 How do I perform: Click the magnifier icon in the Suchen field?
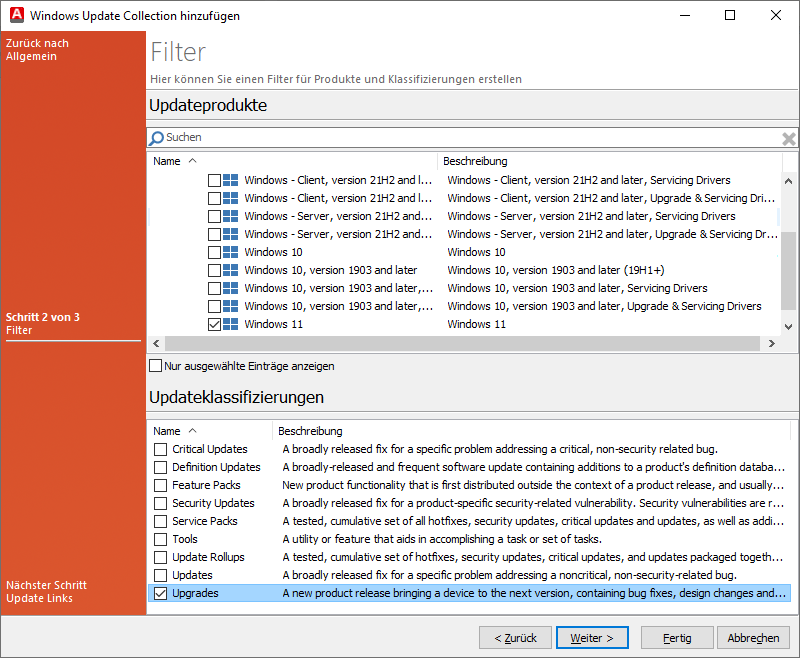coord(158,137)
